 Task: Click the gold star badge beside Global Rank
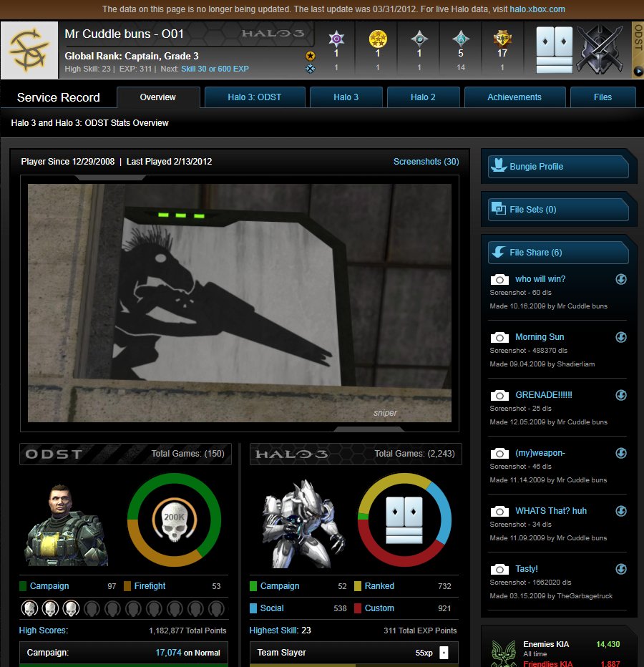point(311,56)
